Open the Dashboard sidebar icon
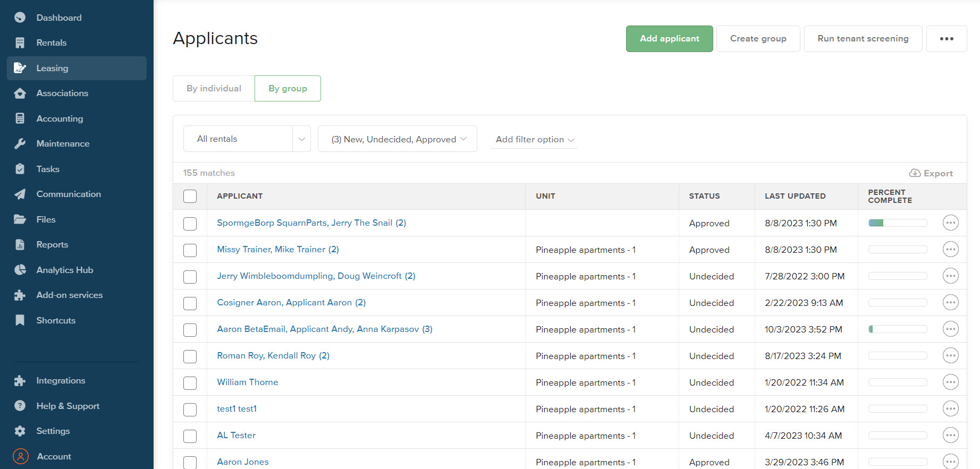 (20, 18)
